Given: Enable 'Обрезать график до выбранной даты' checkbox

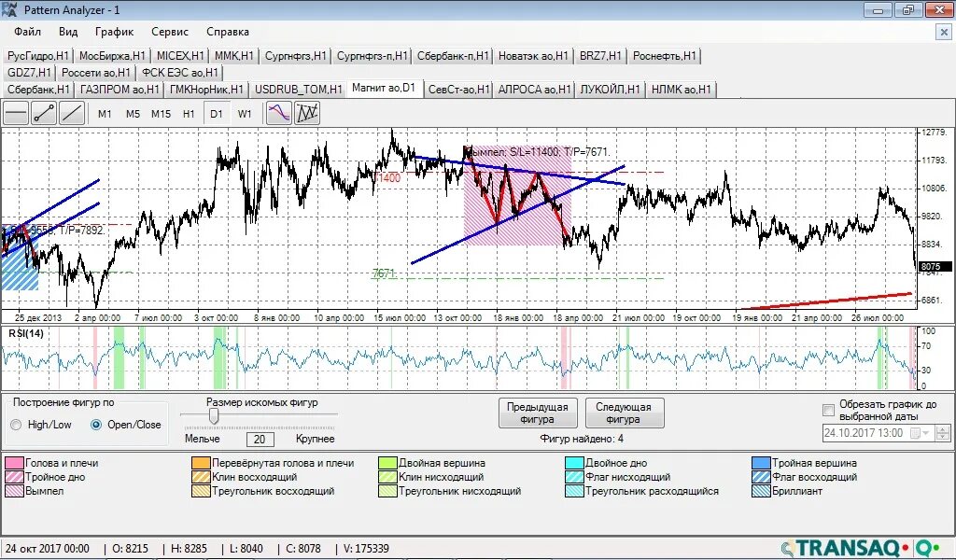Looking at the screenshot, I should click(829, 410).
